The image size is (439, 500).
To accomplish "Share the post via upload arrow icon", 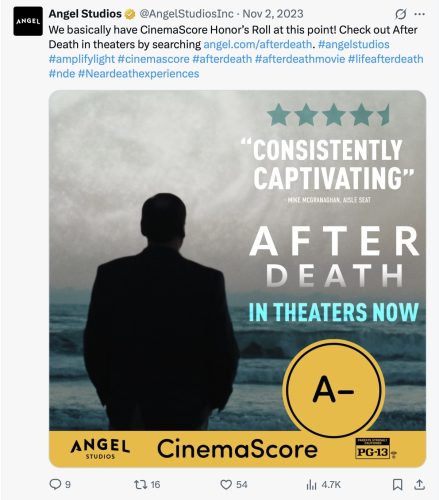I will [419, 484].
